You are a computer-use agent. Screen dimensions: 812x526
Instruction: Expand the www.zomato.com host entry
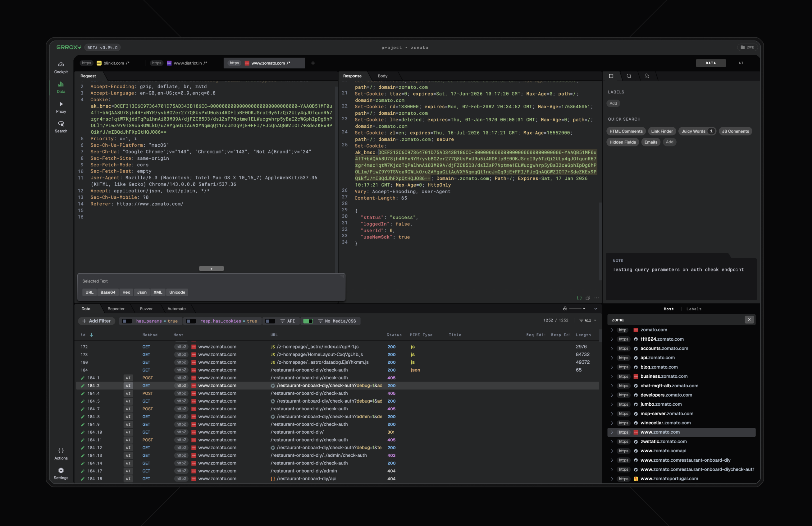[612, 432]
